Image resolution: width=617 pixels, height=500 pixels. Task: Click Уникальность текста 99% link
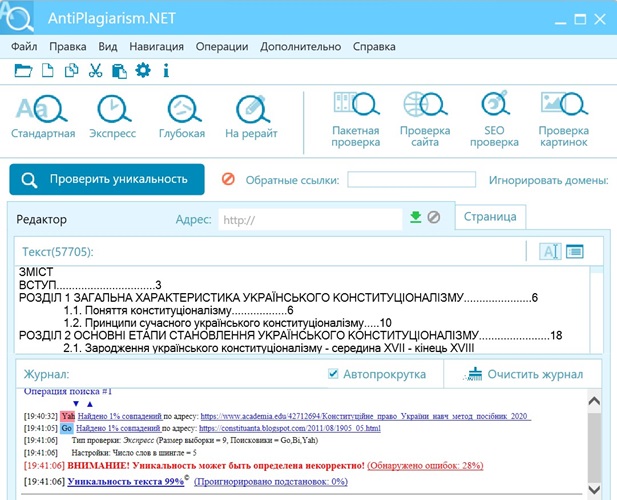126,482
